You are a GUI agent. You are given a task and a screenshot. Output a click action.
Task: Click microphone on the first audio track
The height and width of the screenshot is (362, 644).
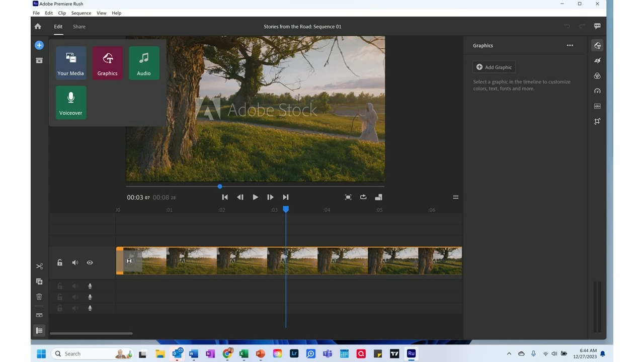point(90,286)
